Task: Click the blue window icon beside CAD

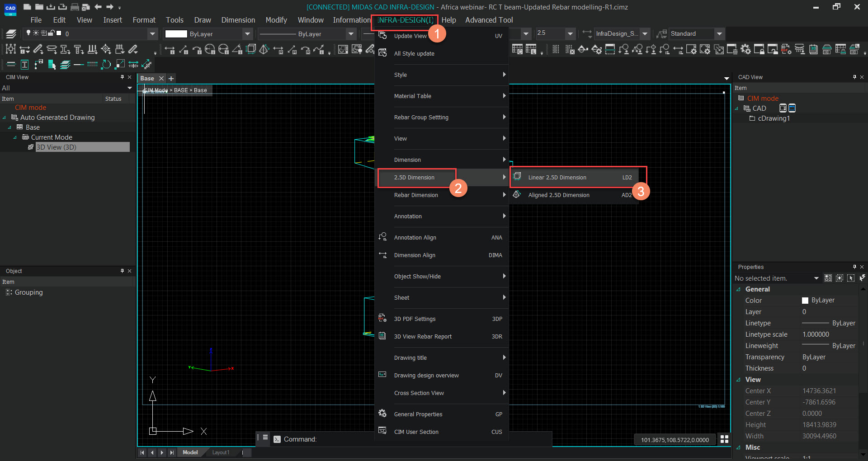Action: (x=792, y=108)
